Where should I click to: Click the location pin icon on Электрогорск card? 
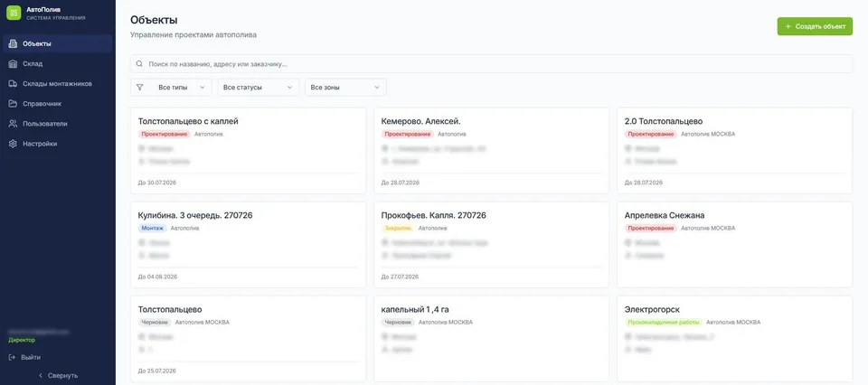click(627, 336)
